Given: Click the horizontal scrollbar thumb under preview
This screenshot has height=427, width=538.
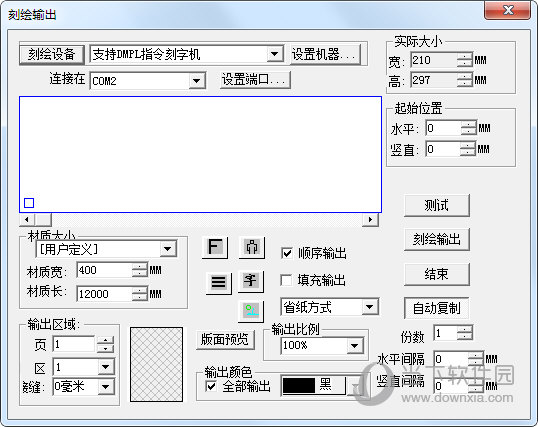Looking at the screenshot, I should coord(43,219).
